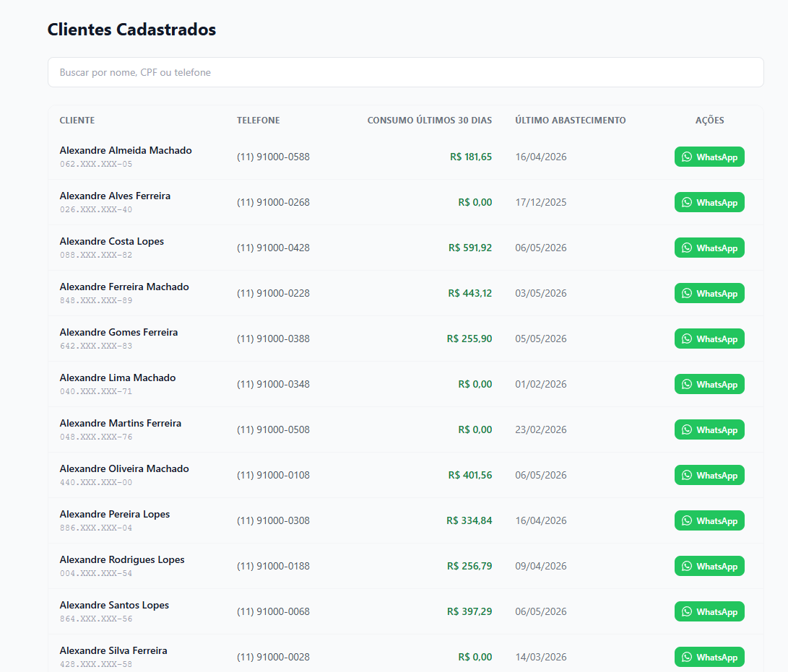Click the CONSUMO ÚLTIMOS 30 DIAS header
This screenshot has height=672, width=788.
[x=430, y=120]
